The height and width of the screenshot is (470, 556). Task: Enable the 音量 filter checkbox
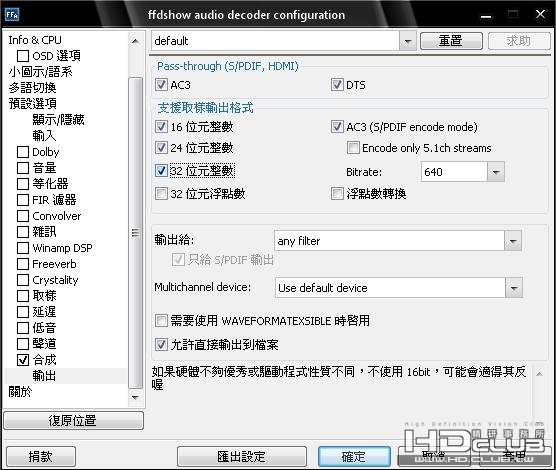(x=23, y=168)
